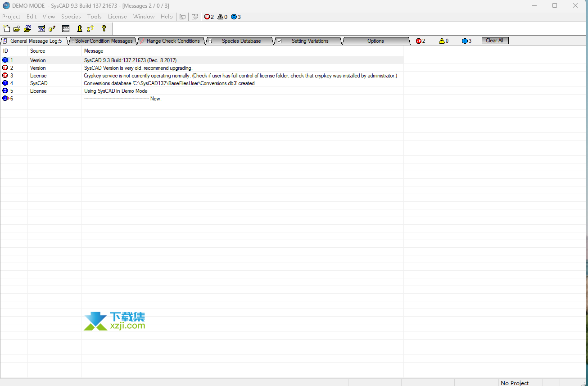This screenshot has width=588, height=386.
Task: Select the 'SysCAD 9.3 Build:137.21673' message
Action: [x=130, y=60]
